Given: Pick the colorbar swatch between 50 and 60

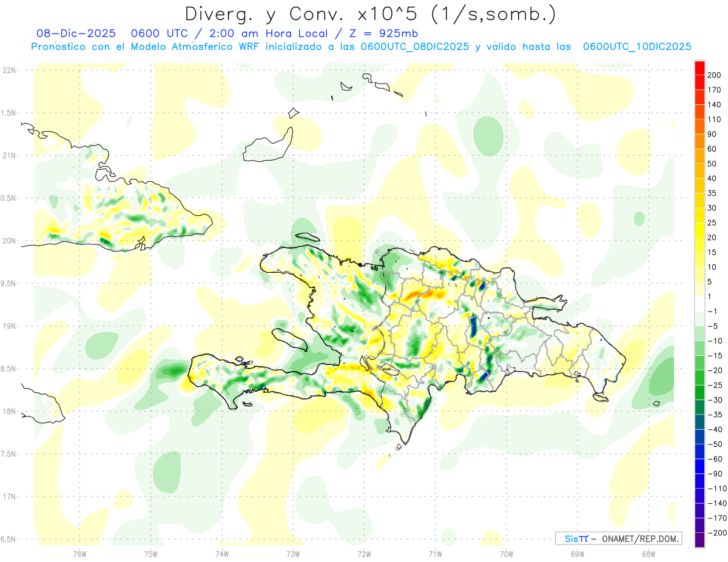Looking at the screenshot, I should click(x=700, y=156).
